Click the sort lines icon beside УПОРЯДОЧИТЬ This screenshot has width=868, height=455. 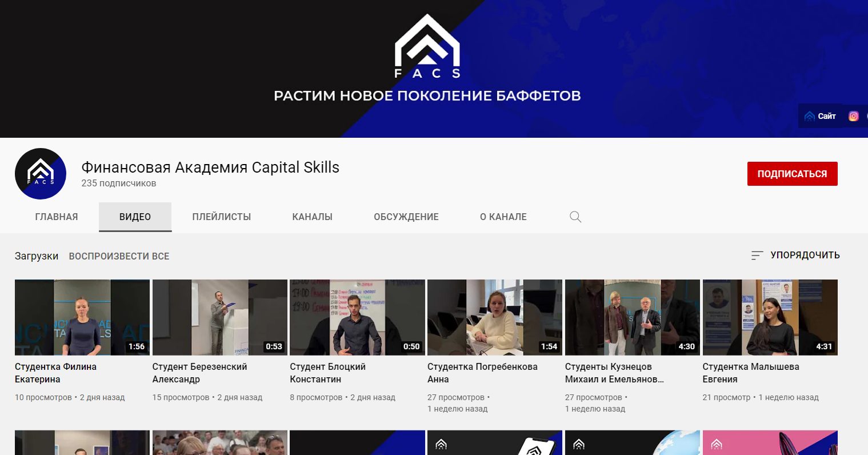[757, 256]
